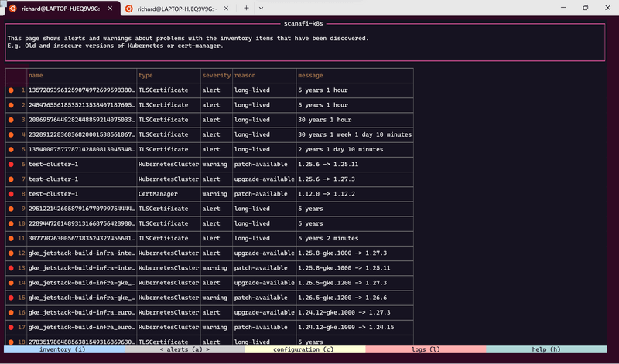
Task: Click the orange status dot on row 12
Action: (11, 253)
